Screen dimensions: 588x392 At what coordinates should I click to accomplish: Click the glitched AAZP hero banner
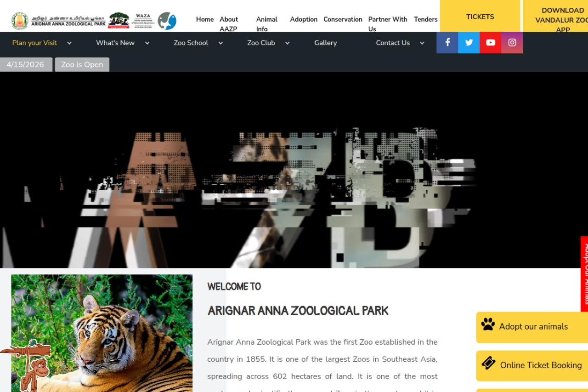pyautogui.click(x=294, y=170)
